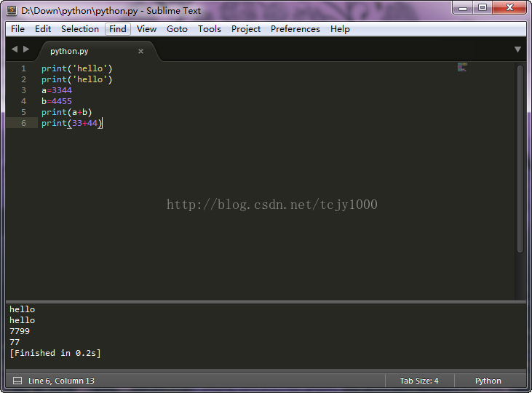Open the Tools menu

[210, 29]
